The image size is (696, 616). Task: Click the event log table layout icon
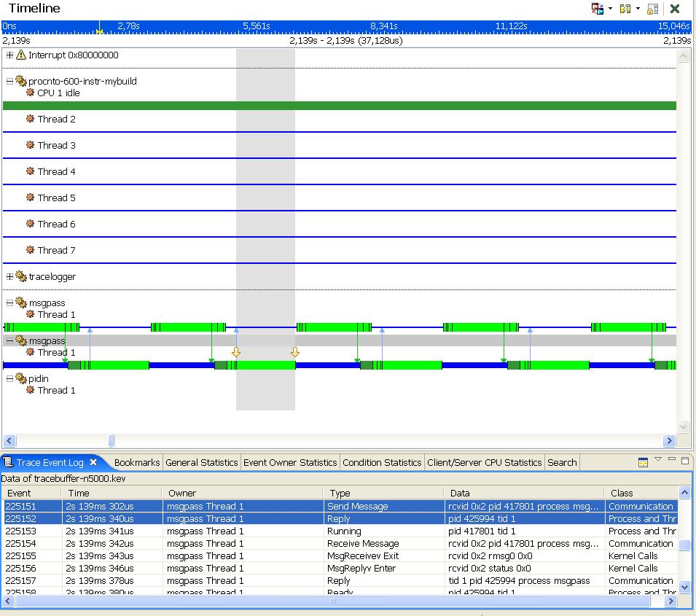pos(643,462)
